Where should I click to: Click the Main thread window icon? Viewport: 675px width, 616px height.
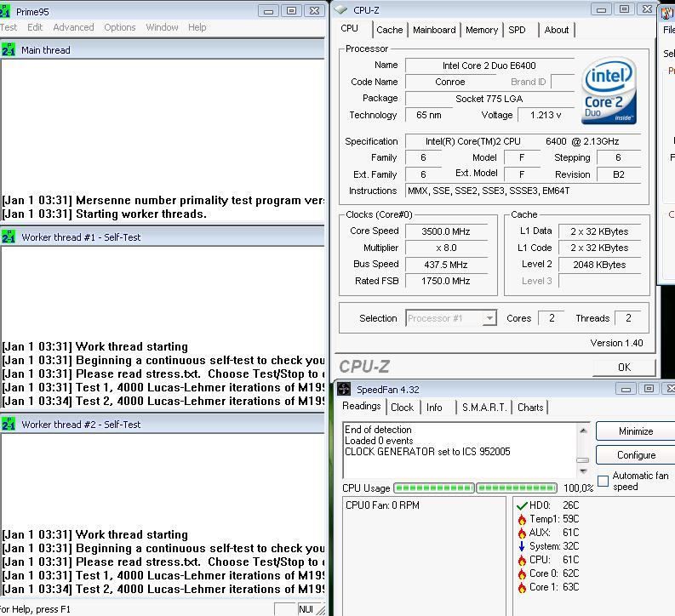tap(9, 50)
